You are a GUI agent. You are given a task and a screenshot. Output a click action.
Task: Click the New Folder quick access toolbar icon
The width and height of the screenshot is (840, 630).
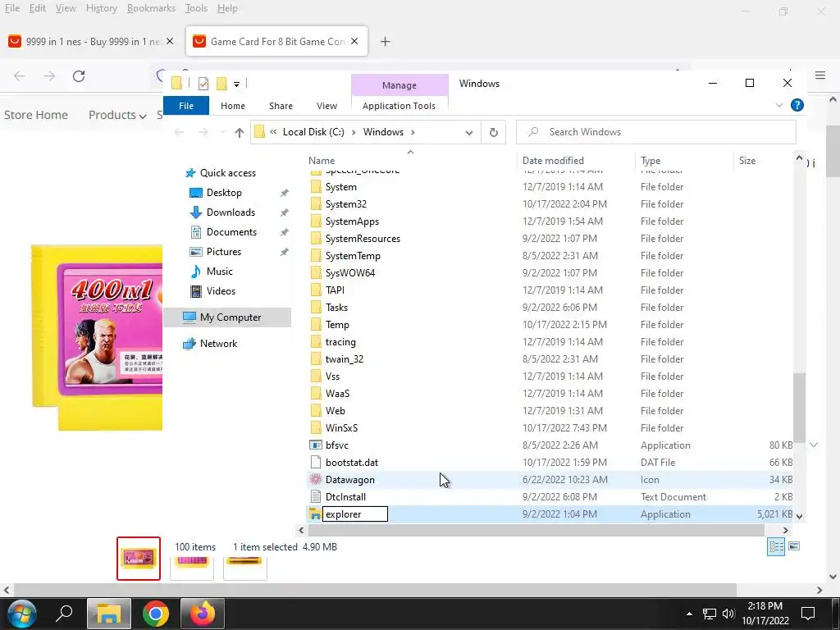click(221, 84)
